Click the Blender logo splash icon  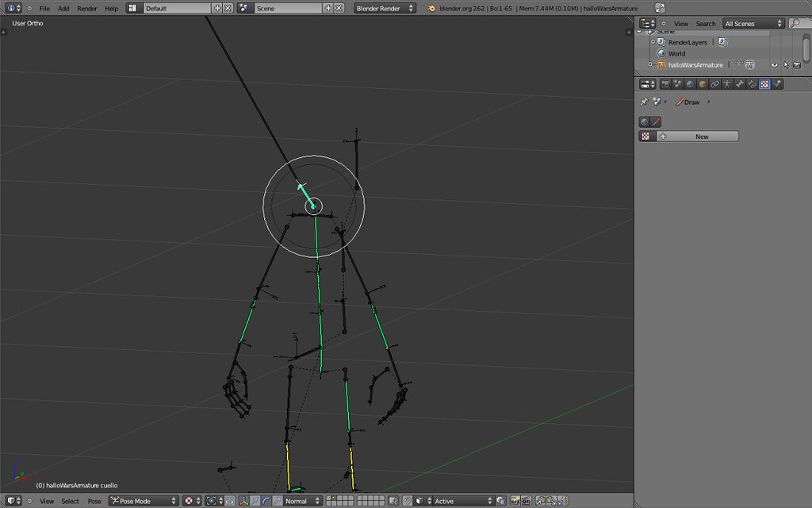(431, 8)
